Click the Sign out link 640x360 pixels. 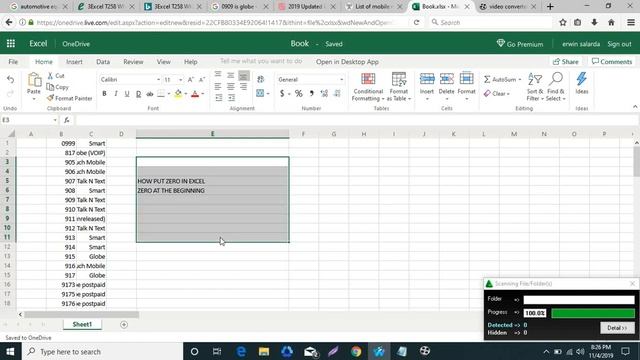click(619, 44)
